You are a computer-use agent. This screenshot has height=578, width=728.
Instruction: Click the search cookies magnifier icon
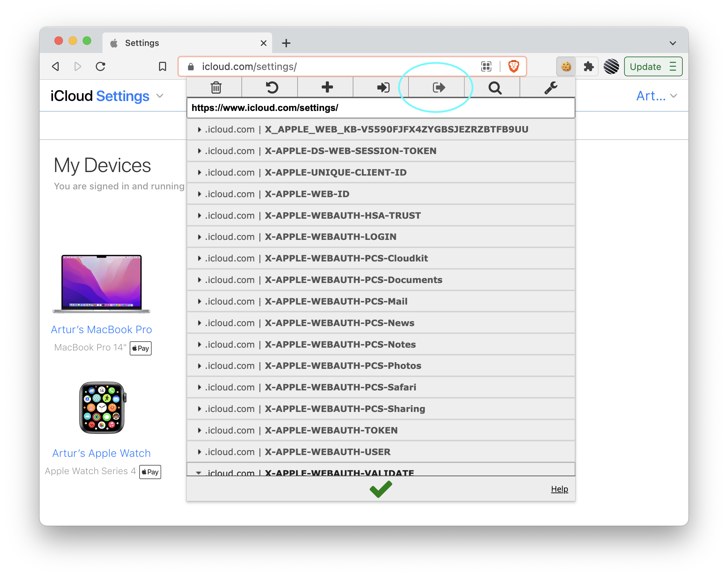click(x=495, y=87)
